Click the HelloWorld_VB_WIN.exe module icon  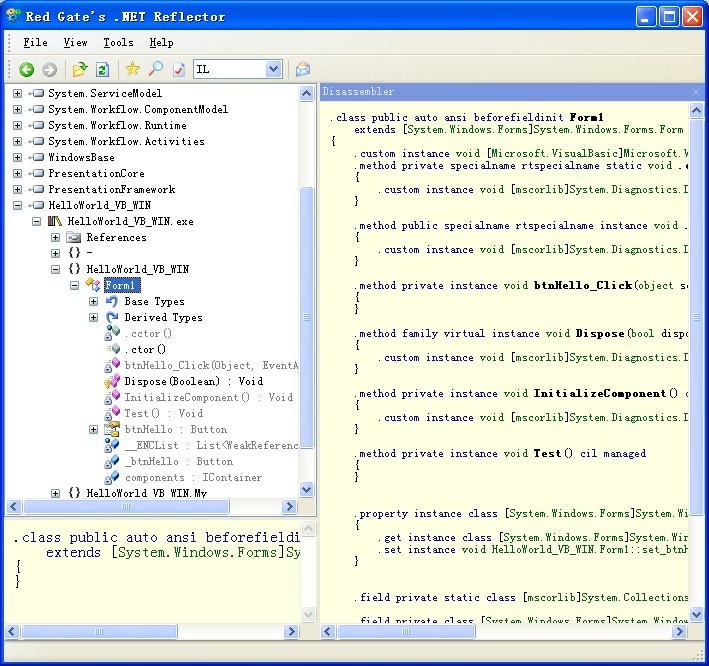pos(54,221)
